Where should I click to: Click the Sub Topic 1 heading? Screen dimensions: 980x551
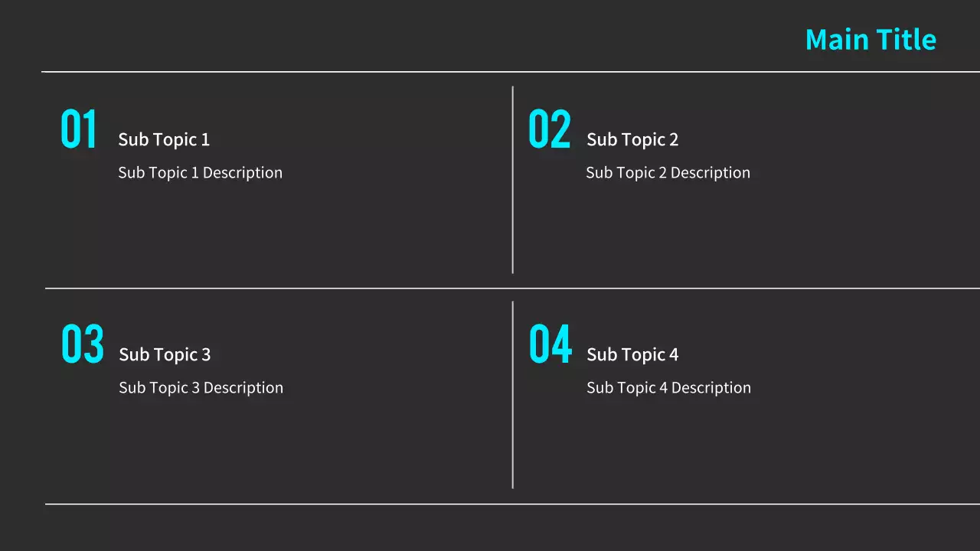(x=164, y=140)
